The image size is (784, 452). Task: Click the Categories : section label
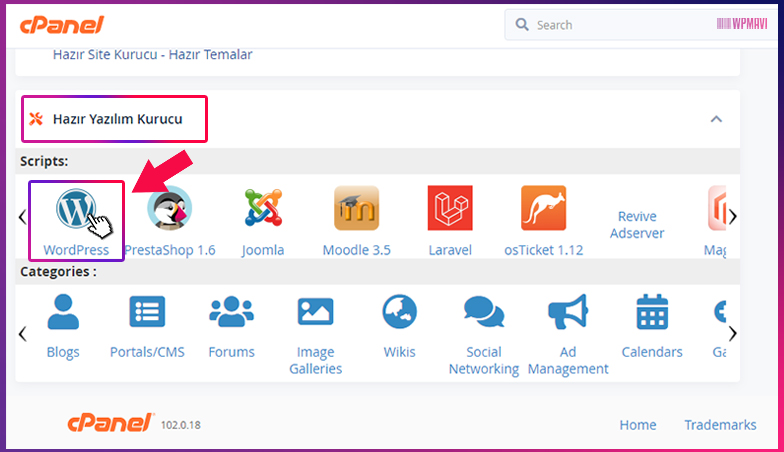(58, 272)
